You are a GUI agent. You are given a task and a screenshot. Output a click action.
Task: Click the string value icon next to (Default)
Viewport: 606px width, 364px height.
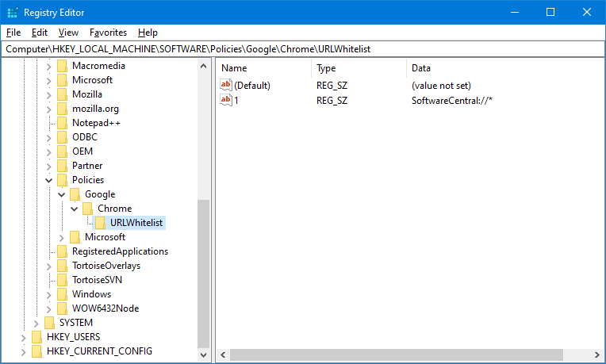[226, 85]
